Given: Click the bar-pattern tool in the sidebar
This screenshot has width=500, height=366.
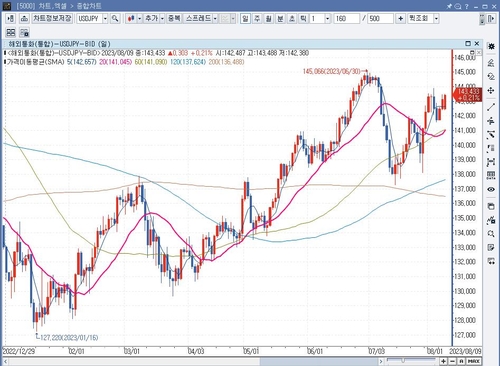Looking at the screenshot, I should tap(491, 149).
